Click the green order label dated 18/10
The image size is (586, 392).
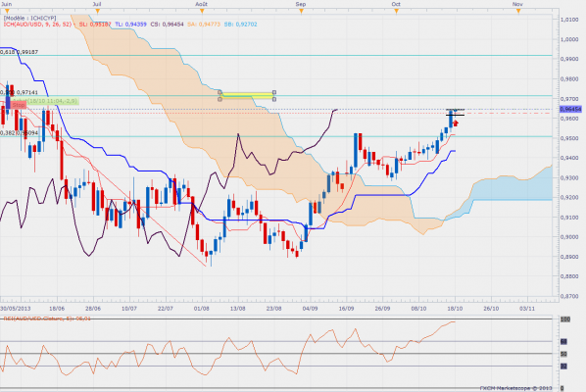[45, 101]
